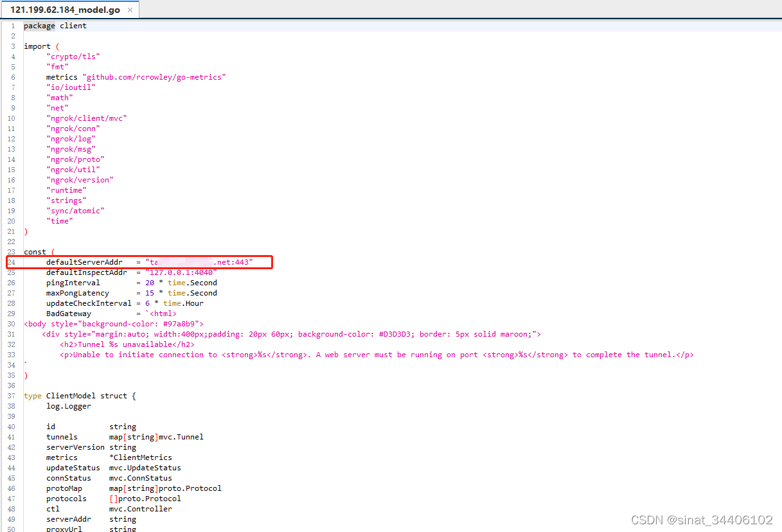Viewport: 782px width, 532px height.
Task: Click the "ngrok/conn" import string
Action: point(73,129)
